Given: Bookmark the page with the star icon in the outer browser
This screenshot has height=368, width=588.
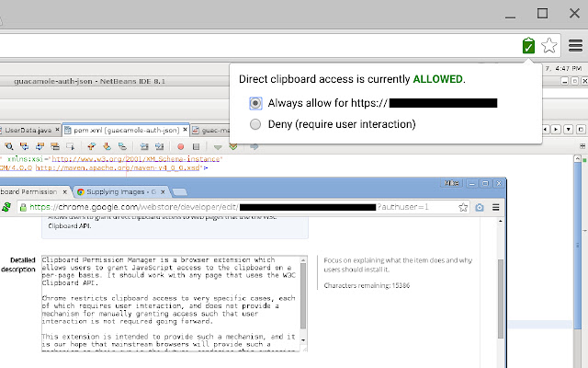Looking at the screenshot, I should [x=549, y=46].
